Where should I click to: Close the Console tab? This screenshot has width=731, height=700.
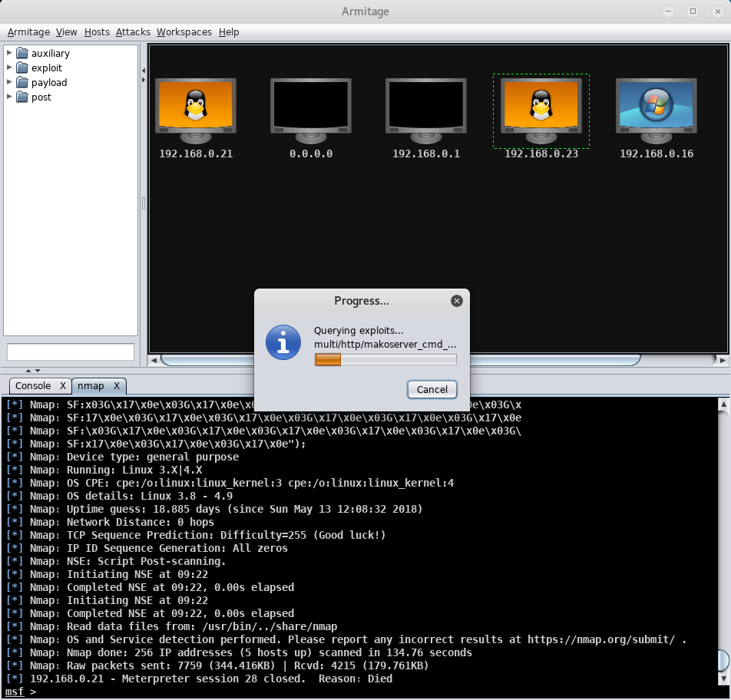(62, 386)
